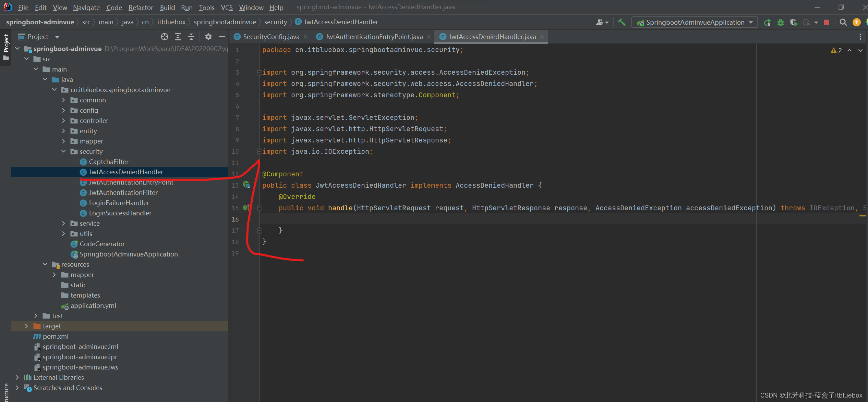
Task: Open LoginSuccessHandler in project tree
Action: tap(120, 213)
